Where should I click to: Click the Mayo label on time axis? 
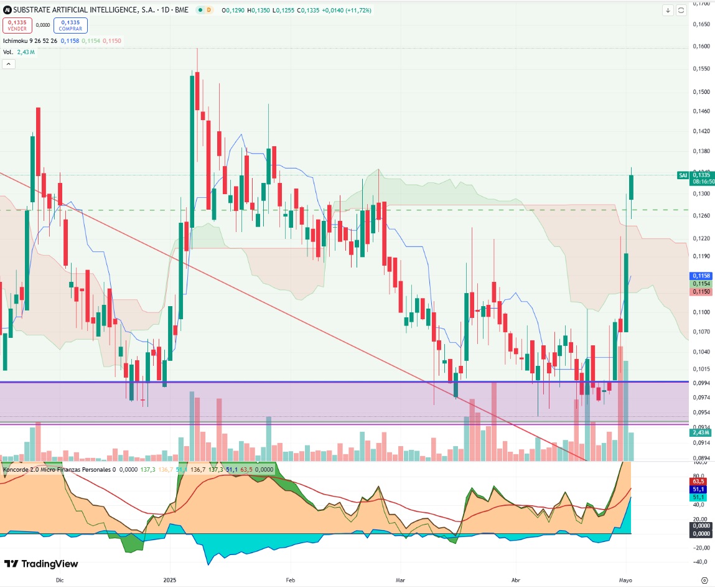[625, 581]
